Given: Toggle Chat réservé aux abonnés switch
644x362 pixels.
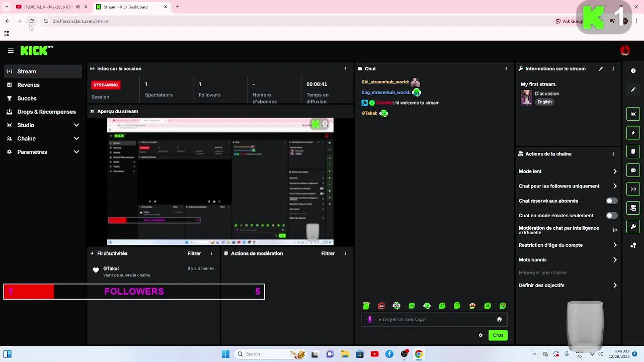Looking at the screenshot, I should tap(611, 201).
